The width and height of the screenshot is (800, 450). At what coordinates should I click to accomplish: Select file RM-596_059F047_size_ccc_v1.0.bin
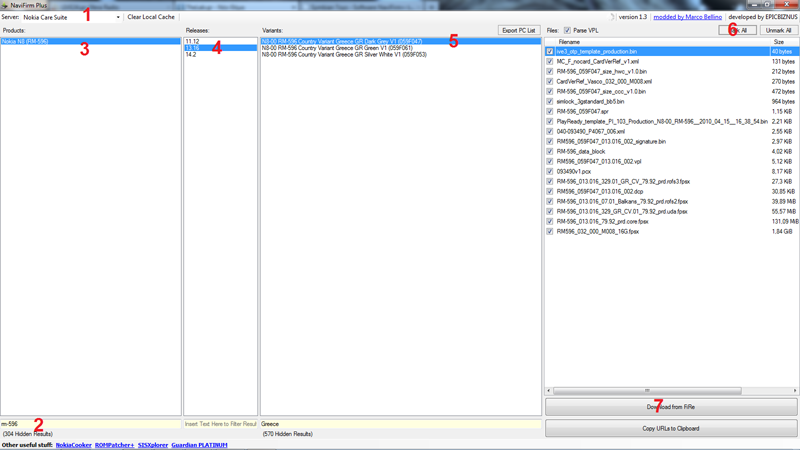(x=601, y=91)
